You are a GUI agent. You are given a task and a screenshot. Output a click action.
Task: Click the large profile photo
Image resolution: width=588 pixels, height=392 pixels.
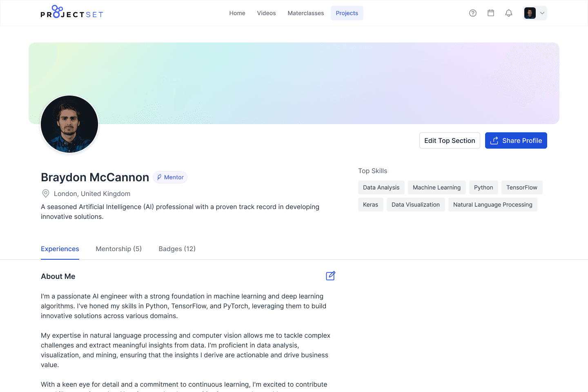[x=69, y=124]
